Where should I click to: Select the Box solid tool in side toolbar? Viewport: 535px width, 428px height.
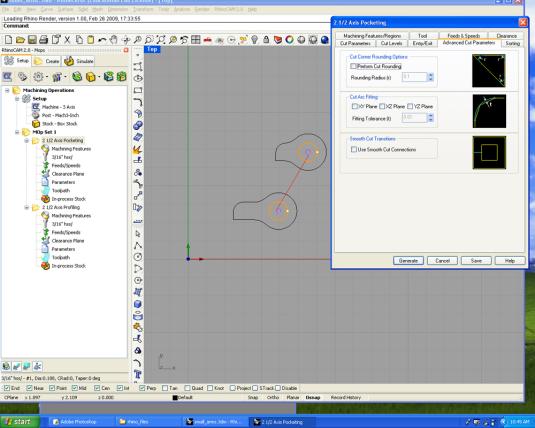tap(138, 304)
